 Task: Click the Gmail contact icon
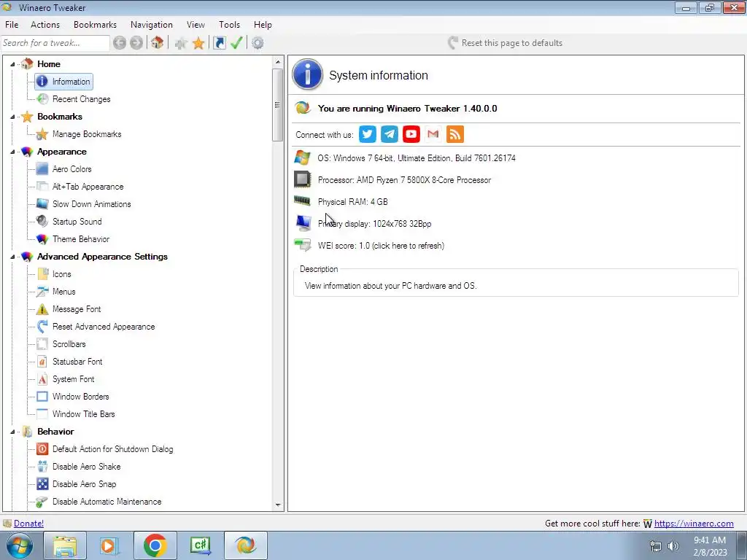tap(433, 134)
